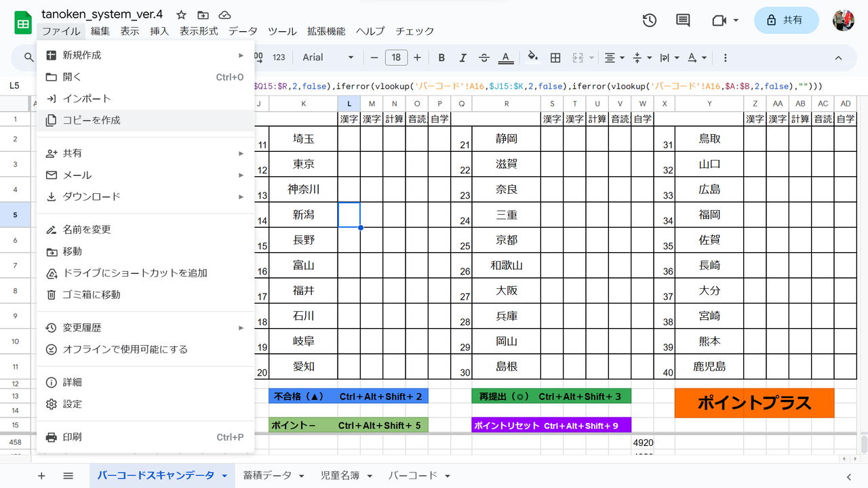Choose ドライブにショートカットを追加 menu item

pos(146,272)
